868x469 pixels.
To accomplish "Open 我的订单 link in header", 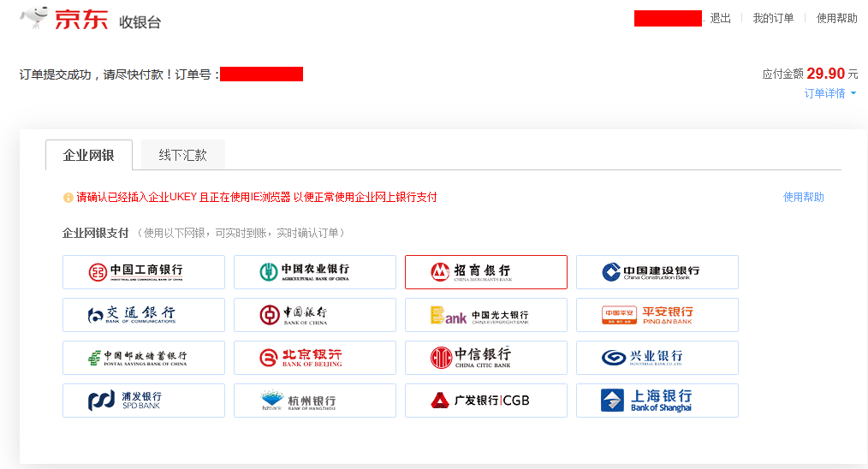I will 773,18.
